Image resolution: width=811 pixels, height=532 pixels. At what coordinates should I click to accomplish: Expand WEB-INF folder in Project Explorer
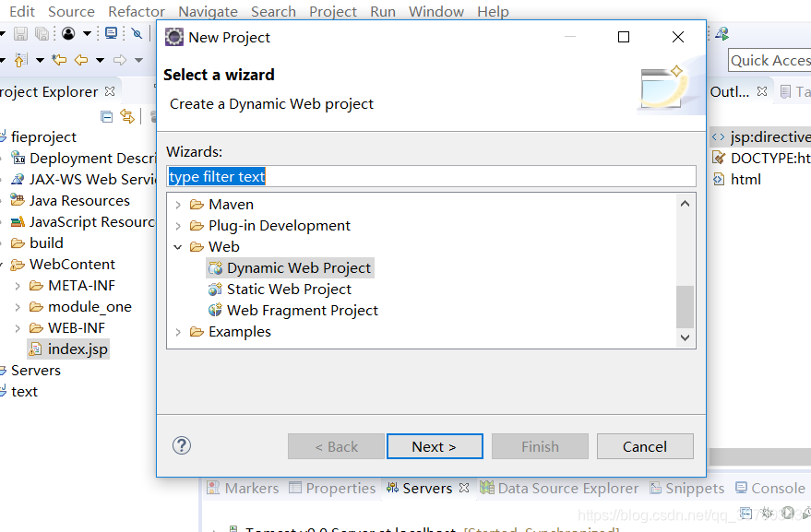pos(18,328)
